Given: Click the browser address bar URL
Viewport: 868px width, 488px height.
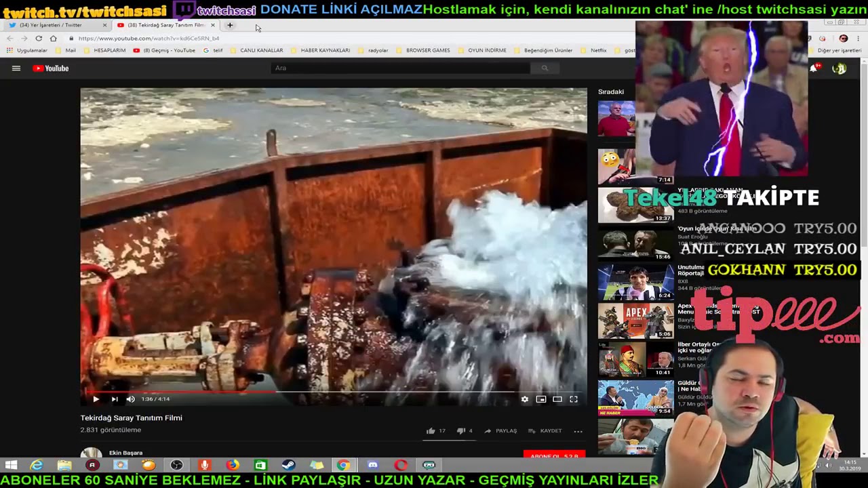Looking at the screenshot, I should (149, 39).
